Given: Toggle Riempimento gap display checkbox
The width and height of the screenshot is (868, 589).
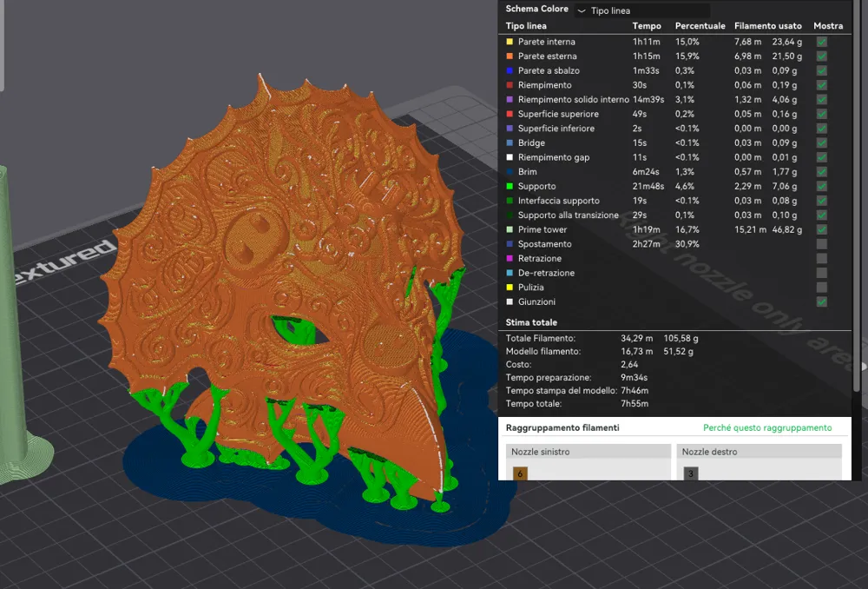Looking at the screenshot, I should click(821, 157).
